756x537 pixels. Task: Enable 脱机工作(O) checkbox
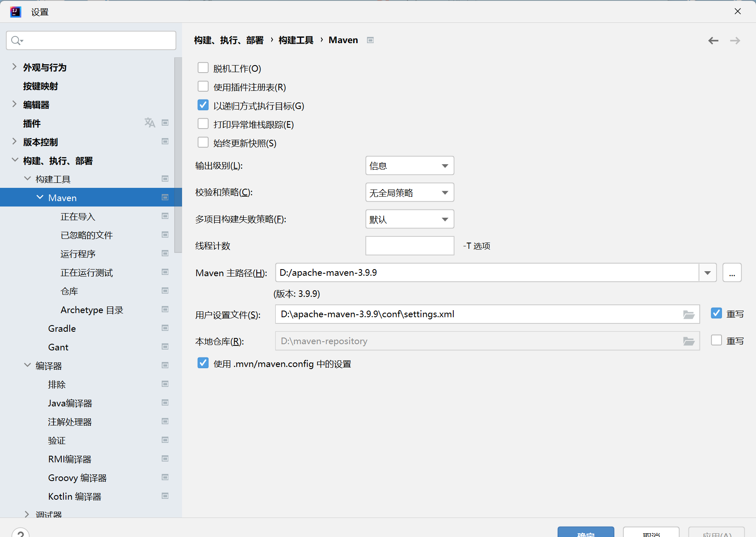point(203,68)
